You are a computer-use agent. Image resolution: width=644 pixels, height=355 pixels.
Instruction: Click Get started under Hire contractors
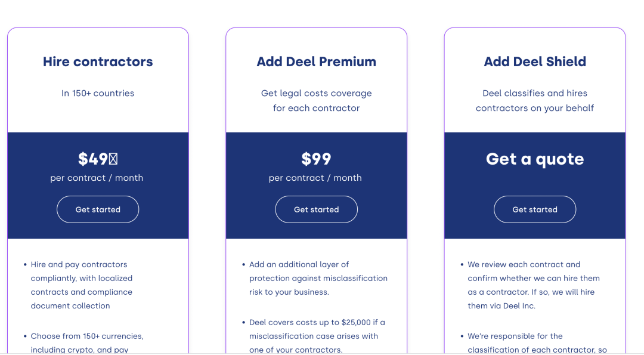click(x=98, y=209)
